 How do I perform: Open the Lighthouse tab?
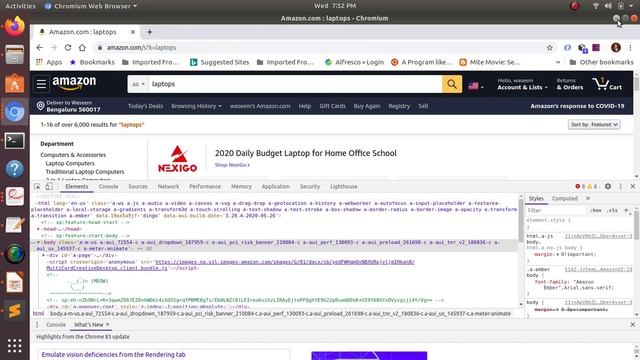[x=344, y=187]
